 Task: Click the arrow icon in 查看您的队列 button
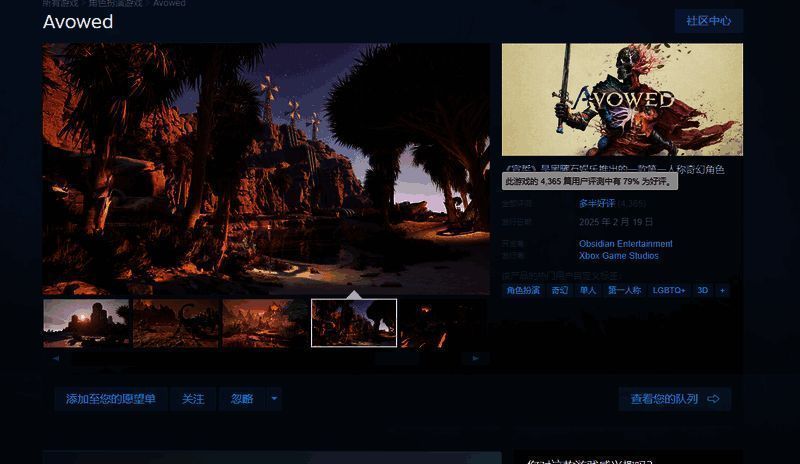[x=713, y=399]
